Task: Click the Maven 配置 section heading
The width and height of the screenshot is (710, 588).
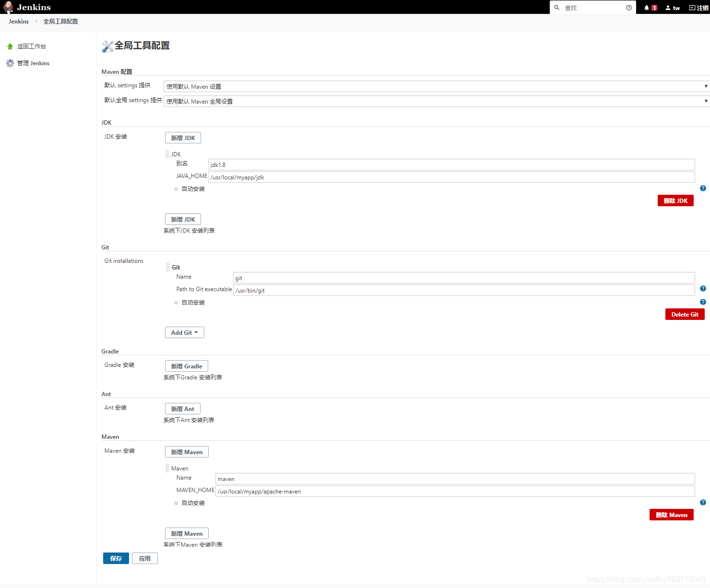Action: [117, 72]
